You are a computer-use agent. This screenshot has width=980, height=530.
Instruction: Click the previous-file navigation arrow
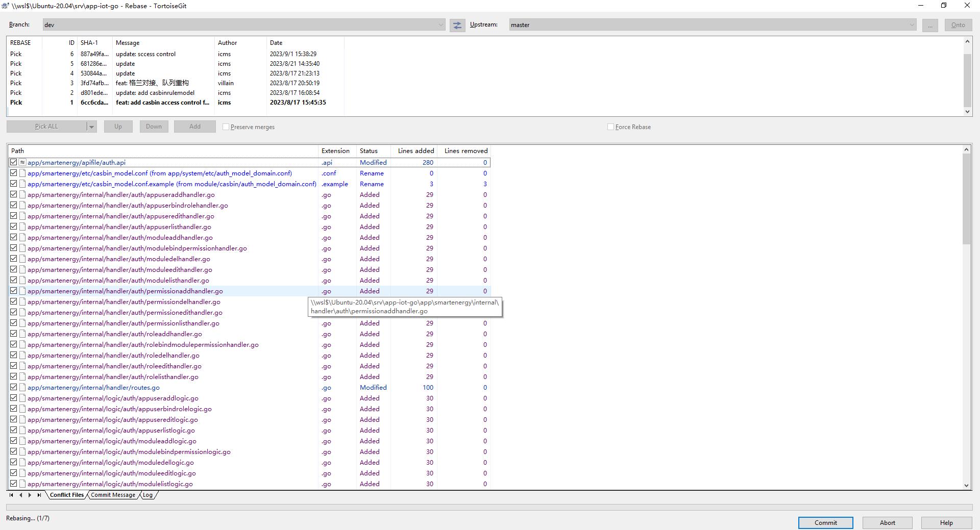point(21,495)
